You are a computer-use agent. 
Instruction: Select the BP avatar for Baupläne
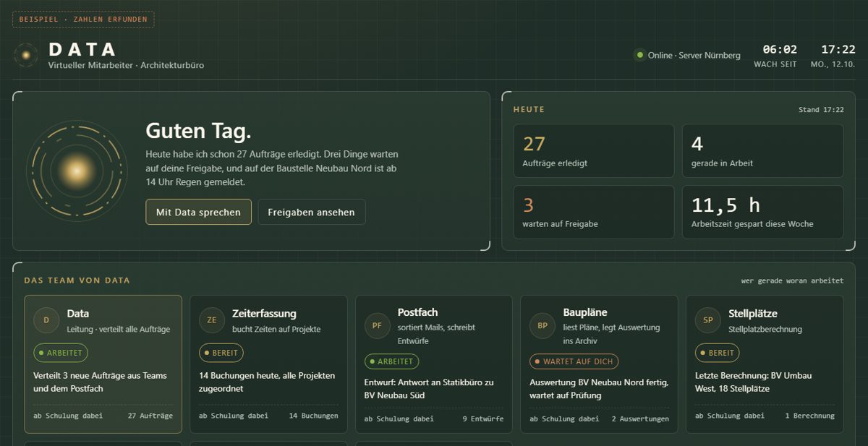coord(542,325)
